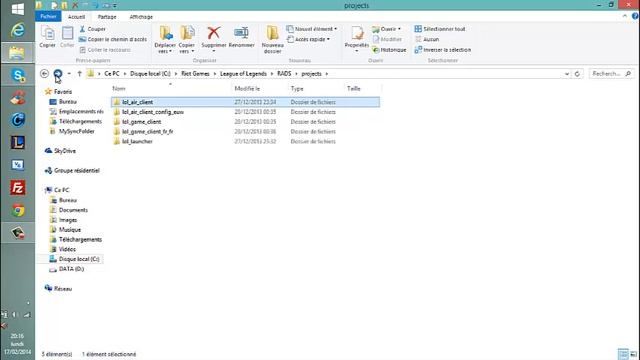The height and width of the screenshot is (360, 640).
Task: Open the recent locations dropdown arrow
Action: click(x=69, y=73)
